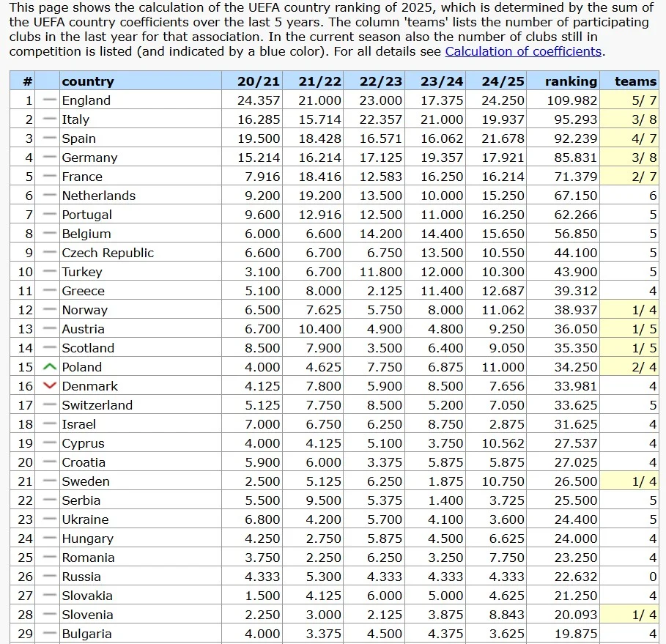Image resolution: width=666 pixels, height=644 pixels.
Task: Click the no-change dash icon beside Russia
Action: [x=49, y=577]
